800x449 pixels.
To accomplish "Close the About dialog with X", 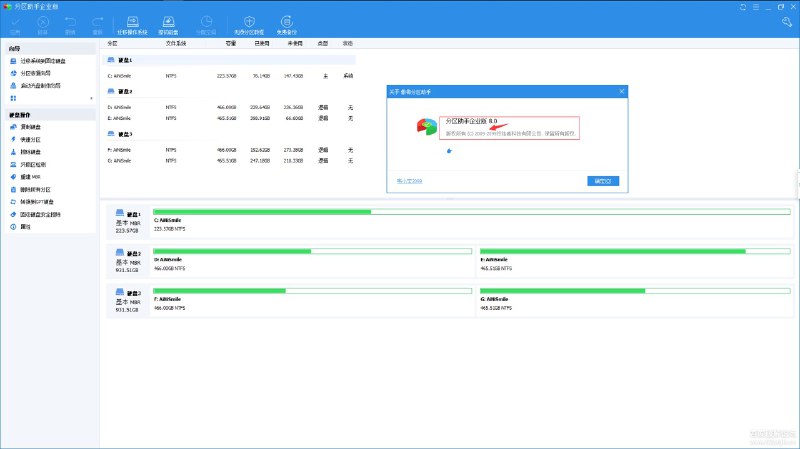I will [x=622, y=92].
